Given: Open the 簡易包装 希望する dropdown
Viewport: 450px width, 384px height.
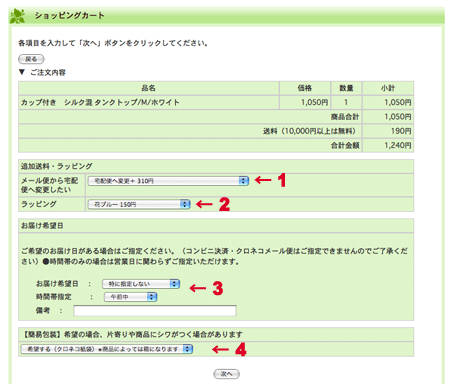Looking at the screenshot, I should coord(107,349).
